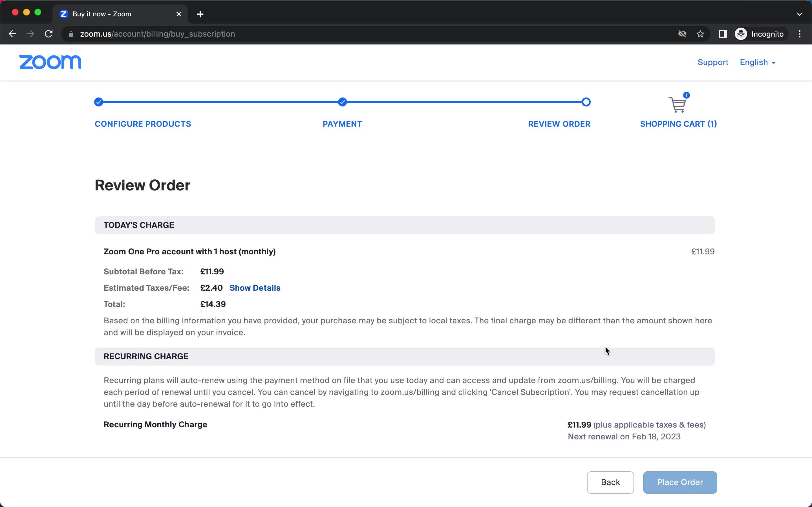Click the browser back navigation arrow
Image resolution: width=812 pixels, height=507 pixels.
(x=12, y=33)
